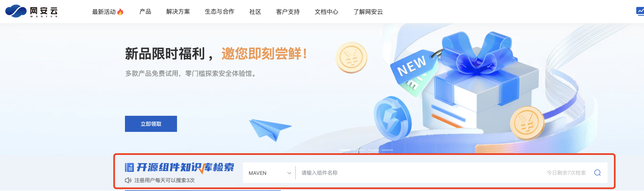Select the second carousel slide indicator

point(359,150)
